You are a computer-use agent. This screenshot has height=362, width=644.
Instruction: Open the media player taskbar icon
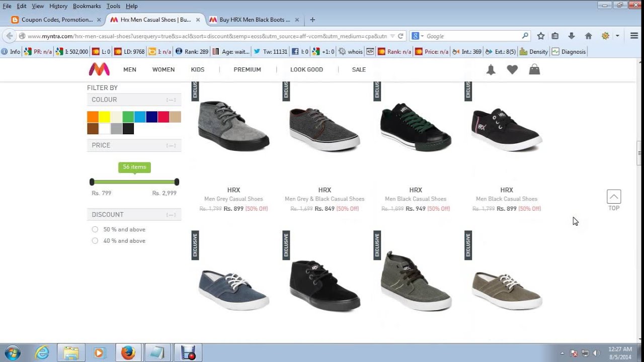click(99, 352)
